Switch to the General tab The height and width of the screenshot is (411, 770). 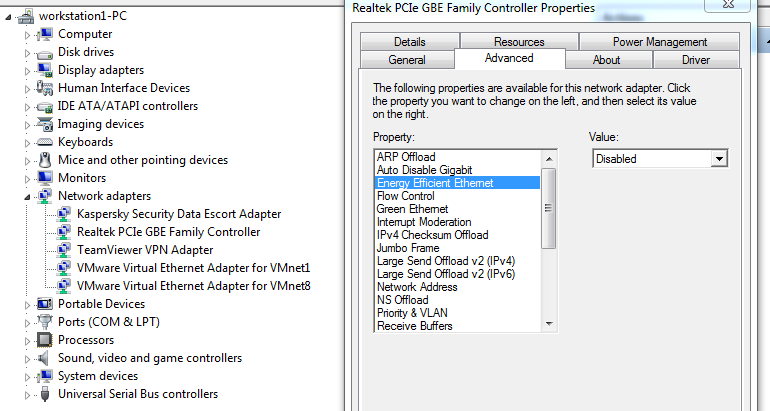[407, 60]
